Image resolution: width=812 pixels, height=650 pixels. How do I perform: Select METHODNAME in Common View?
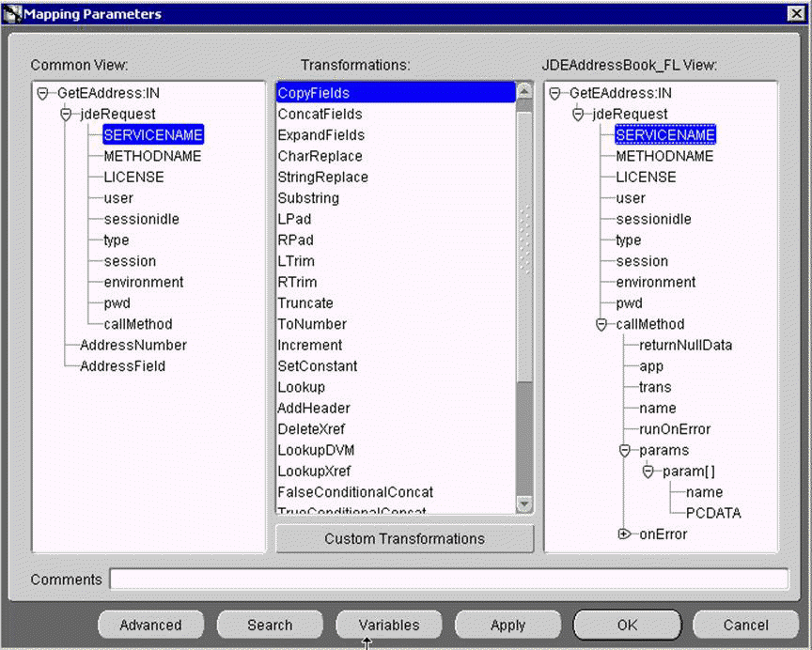[152, 156]
